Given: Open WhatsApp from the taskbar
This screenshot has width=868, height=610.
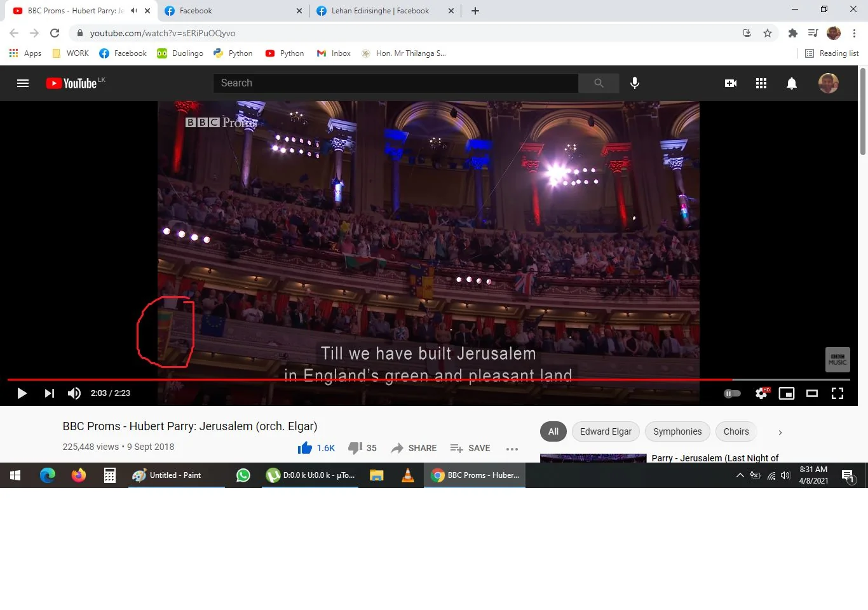Looking at the screenshot, I should pyautogui.click(x=243, y=475).
